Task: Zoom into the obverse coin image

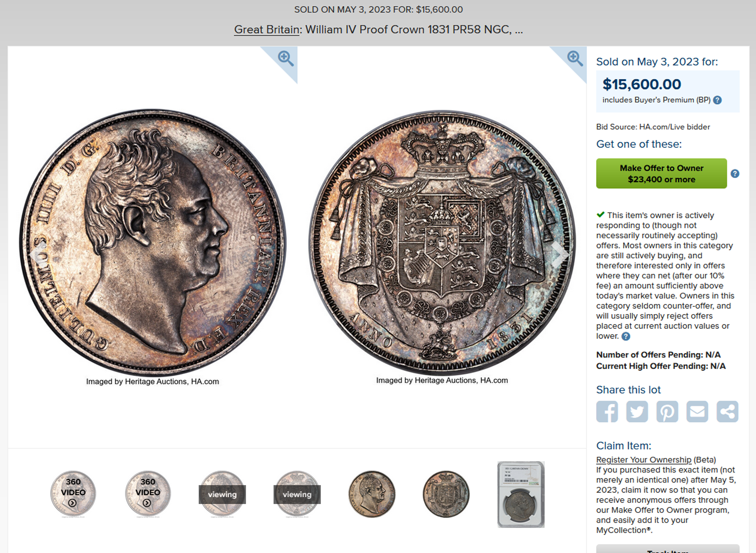Action: 286,58
